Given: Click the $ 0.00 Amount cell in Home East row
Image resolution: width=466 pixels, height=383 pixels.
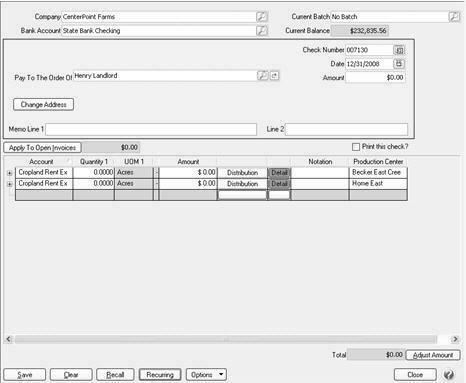Looking at the screenshot, I should [188, 184].
